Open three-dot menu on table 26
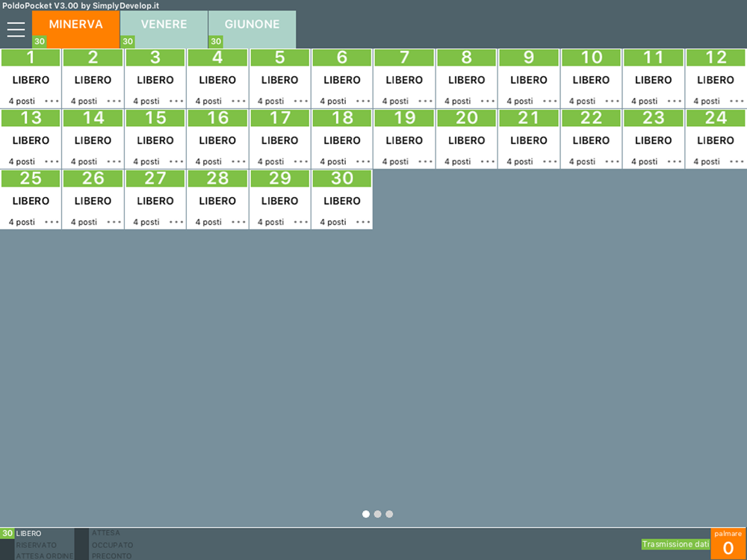This screenshot has width=747, height=560. [x=114, y=222]
